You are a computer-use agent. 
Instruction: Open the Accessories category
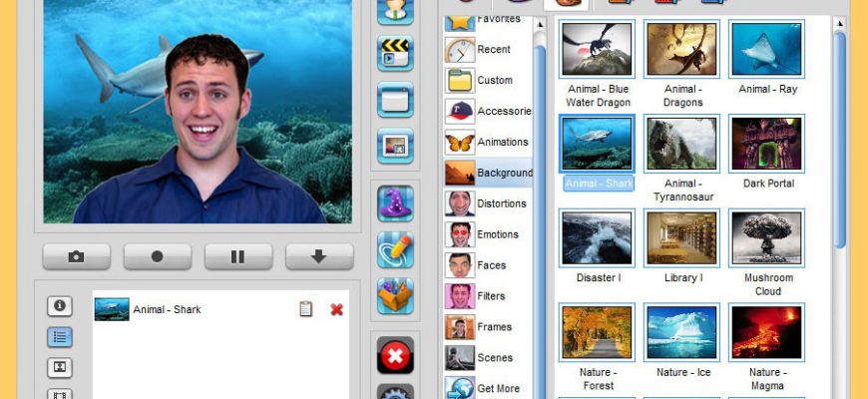click(x=488, y=112)
